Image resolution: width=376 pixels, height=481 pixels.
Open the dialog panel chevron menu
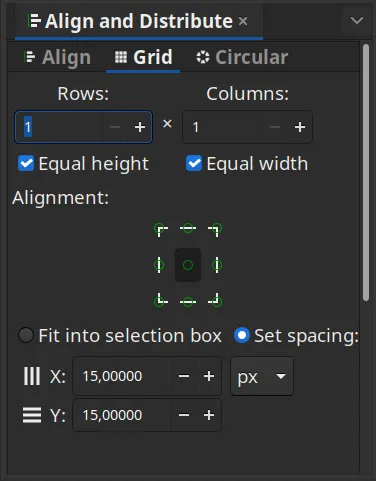[x=357, y=21]
